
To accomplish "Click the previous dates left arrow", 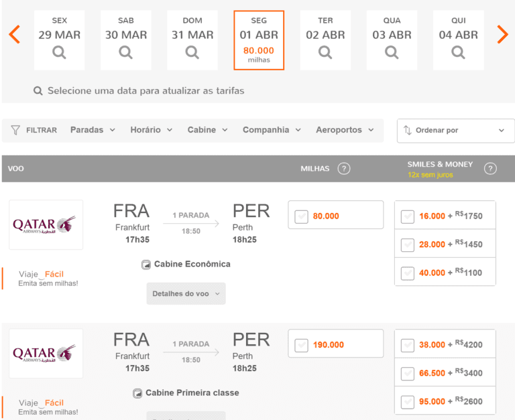I will pyautogui.click(x=14, y=34).
